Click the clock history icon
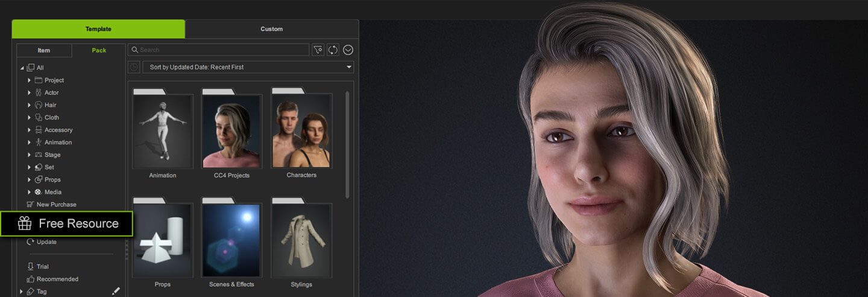The width and height of the screenshot is (868, 297). click(x=134, y=67)
